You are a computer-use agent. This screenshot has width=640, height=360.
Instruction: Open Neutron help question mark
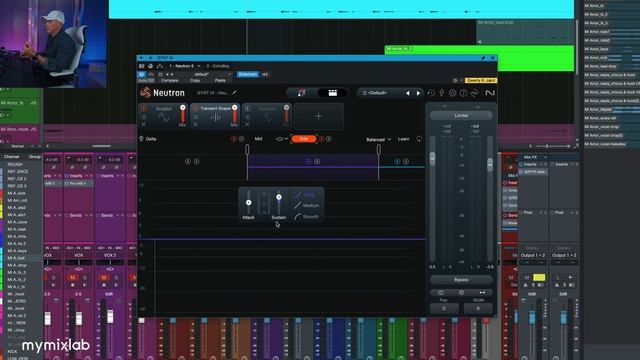463,93
